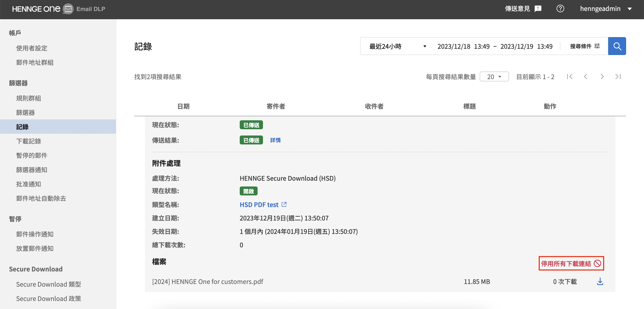
Task: Open 批准通知 in sidebar
Action: (x=28, y=184)
